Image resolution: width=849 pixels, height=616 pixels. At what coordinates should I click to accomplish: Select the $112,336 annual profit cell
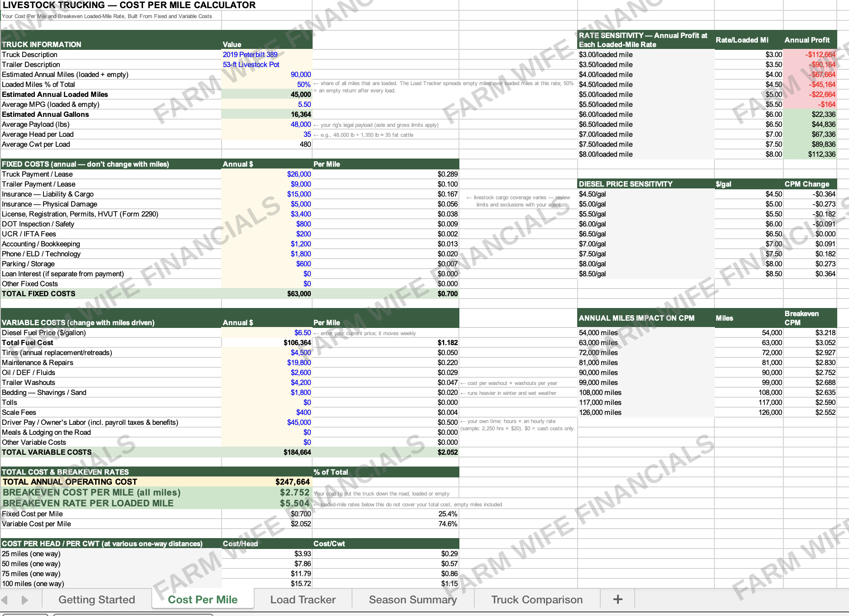pos(810,154)
